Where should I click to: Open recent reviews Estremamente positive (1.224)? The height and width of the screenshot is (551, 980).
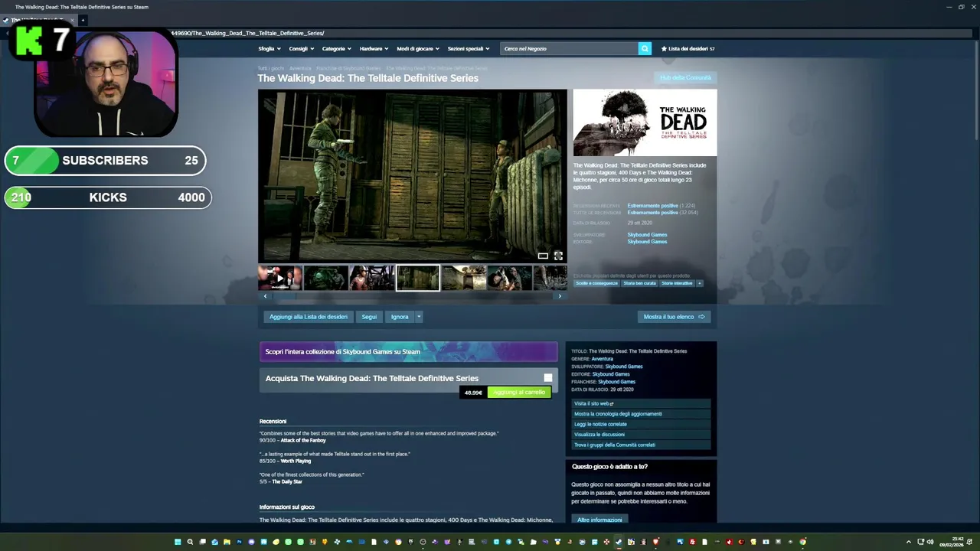pyautogui.click(x=661, y=206)
